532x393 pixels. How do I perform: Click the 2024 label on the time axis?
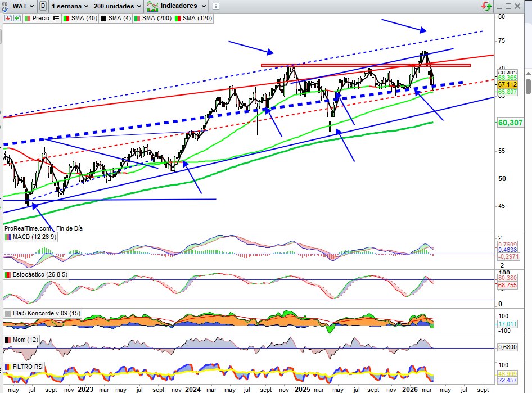(x=193, y=389)
